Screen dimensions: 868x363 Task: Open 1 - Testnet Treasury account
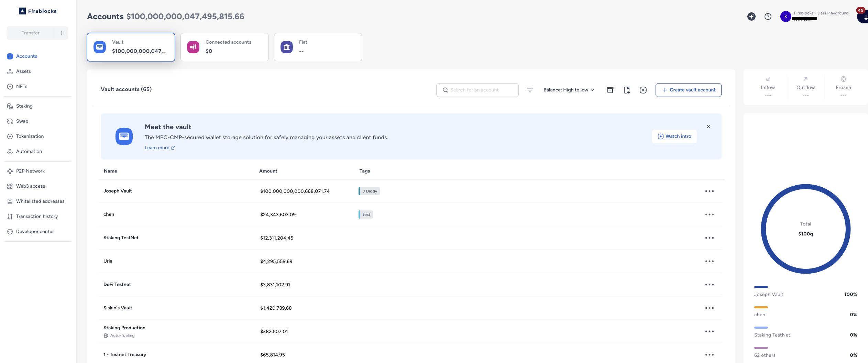tap(125, 355)
